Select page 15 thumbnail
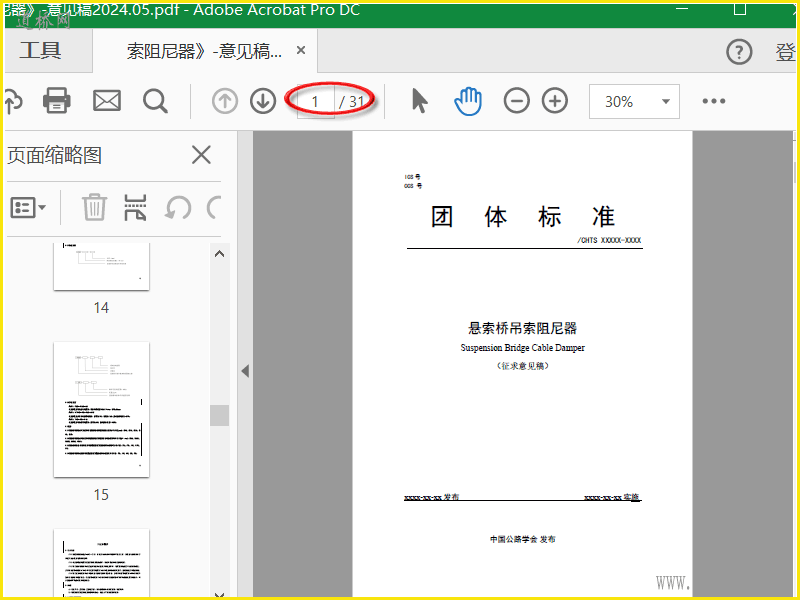This screenshot has height=600, width=800. coord(102,410)
